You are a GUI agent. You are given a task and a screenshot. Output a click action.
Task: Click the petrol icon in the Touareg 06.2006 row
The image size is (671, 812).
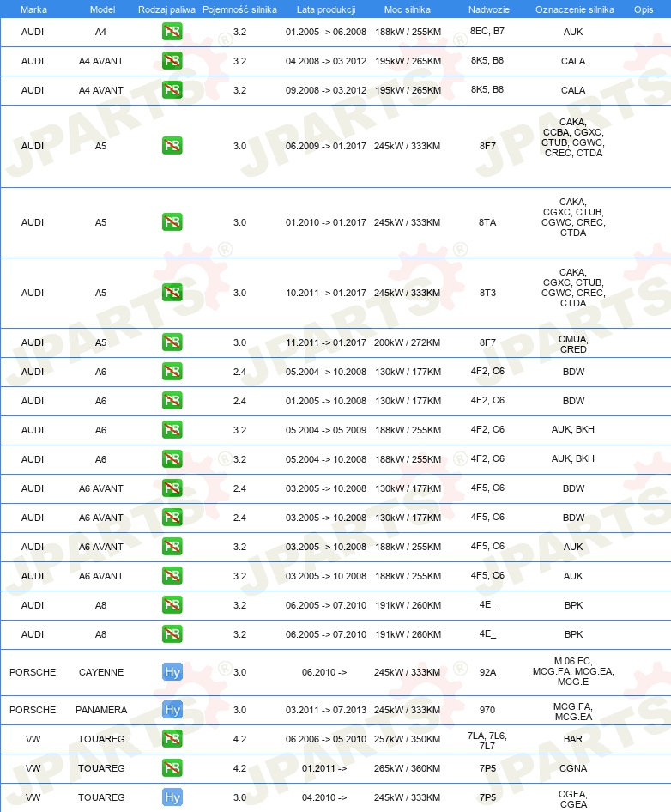coord(172,739)
